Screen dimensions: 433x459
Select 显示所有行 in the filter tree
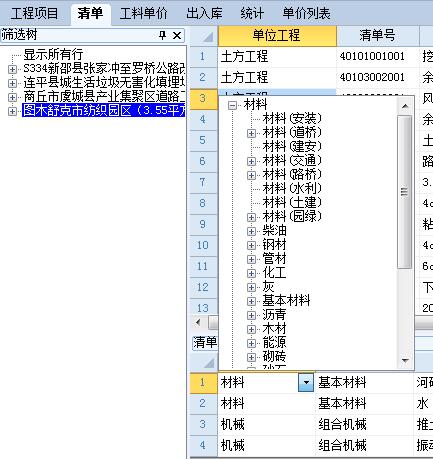(x=53, y=54)
